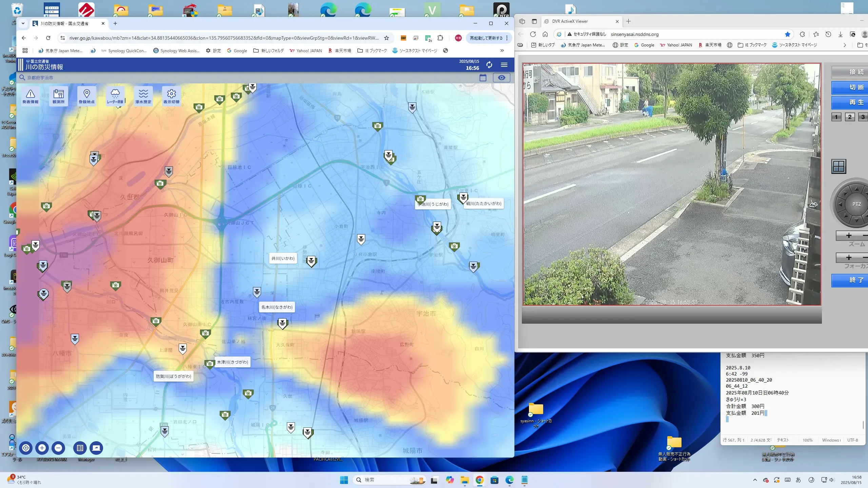Open 登録地点 registered locations
868x488 pixels.
(86, 96)
